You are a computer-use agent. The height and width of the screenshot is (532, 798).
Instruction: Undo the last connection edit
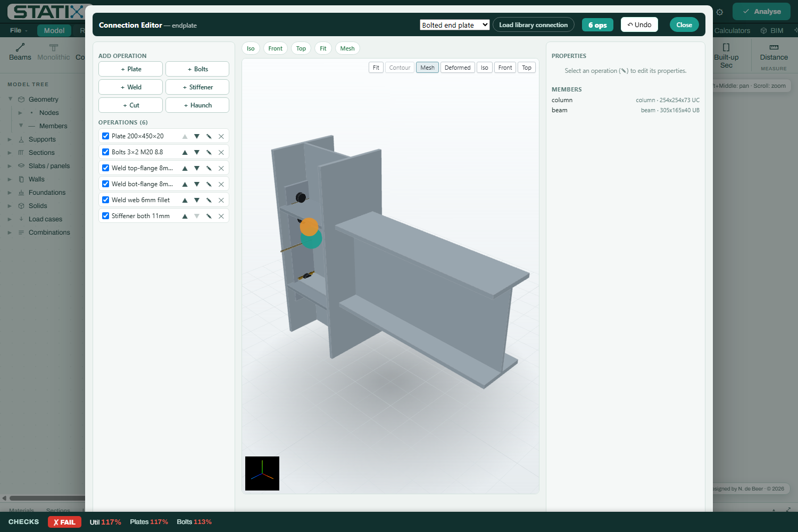pyautogui.click(x=639, y=25)
